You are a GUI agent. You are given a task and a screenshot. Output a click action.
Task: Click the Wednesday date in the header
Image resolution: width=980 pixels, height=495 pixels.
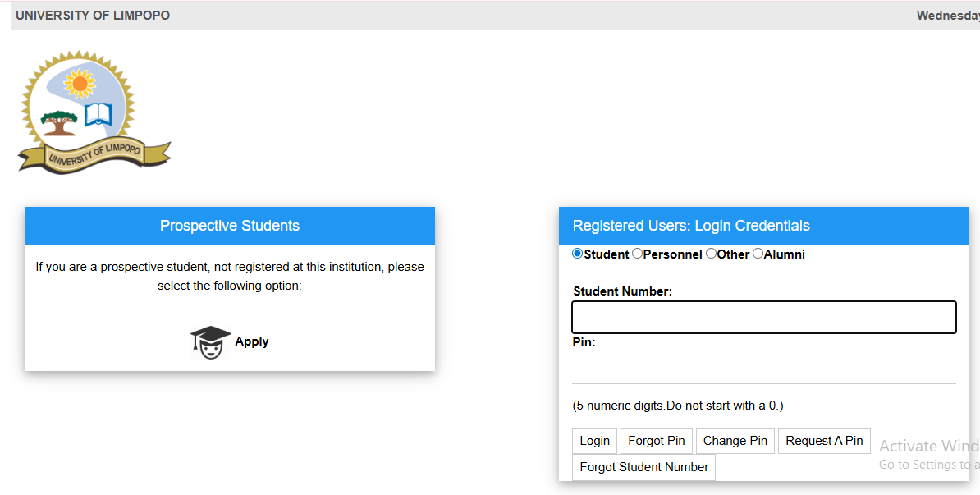coord(948,16)
